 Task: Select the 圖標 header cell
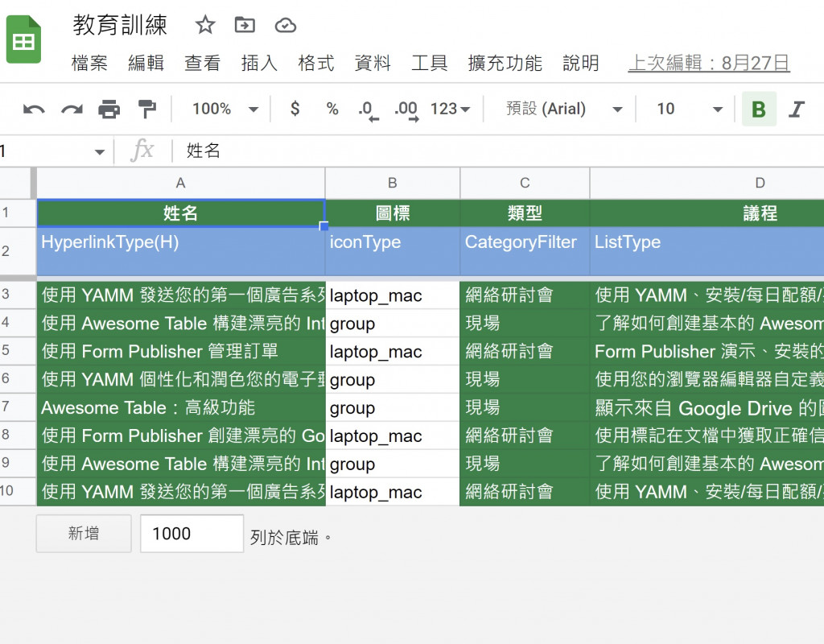pos(393,213)
